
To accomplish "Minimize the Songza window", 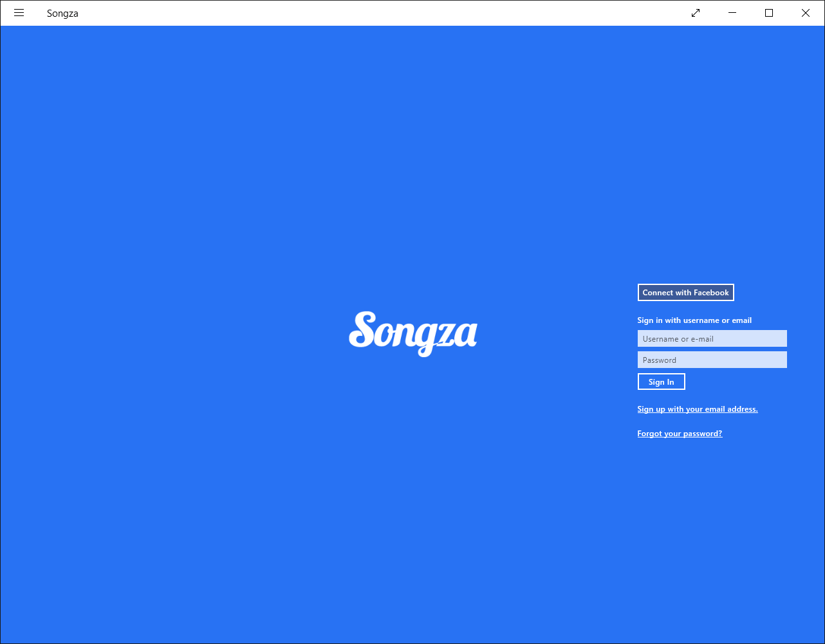I will [x=732, y=13].
